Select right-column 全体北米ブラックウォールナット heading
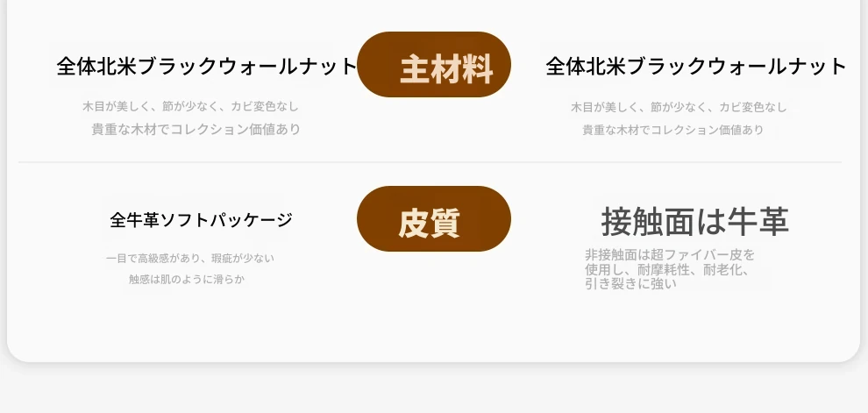Screen dimensions: 868x413 696,66
